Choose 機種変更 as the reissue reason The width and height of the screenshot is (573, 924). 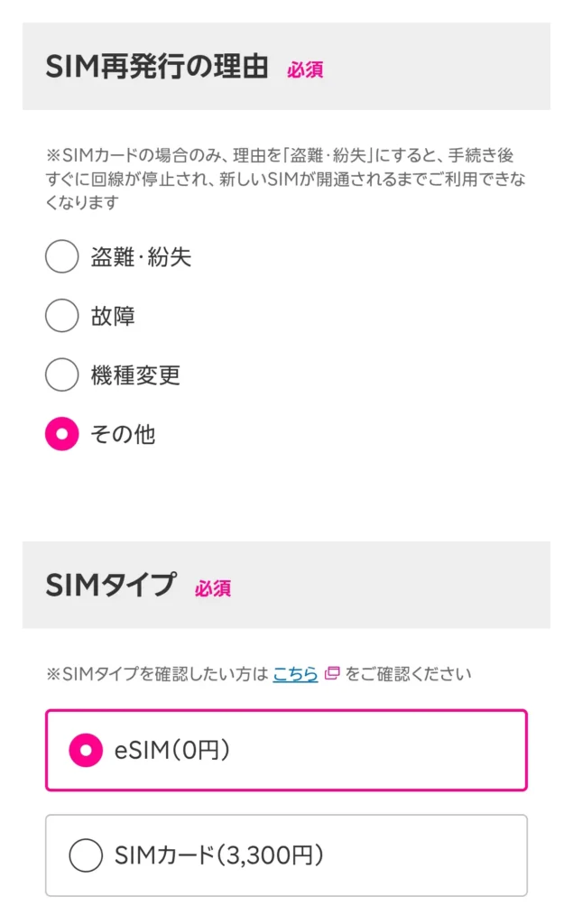(61, 376)
